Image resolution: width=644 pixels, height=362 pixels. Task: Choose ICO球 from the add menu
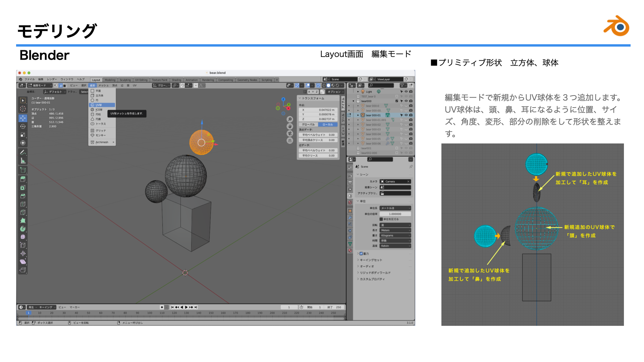[102, 110]
